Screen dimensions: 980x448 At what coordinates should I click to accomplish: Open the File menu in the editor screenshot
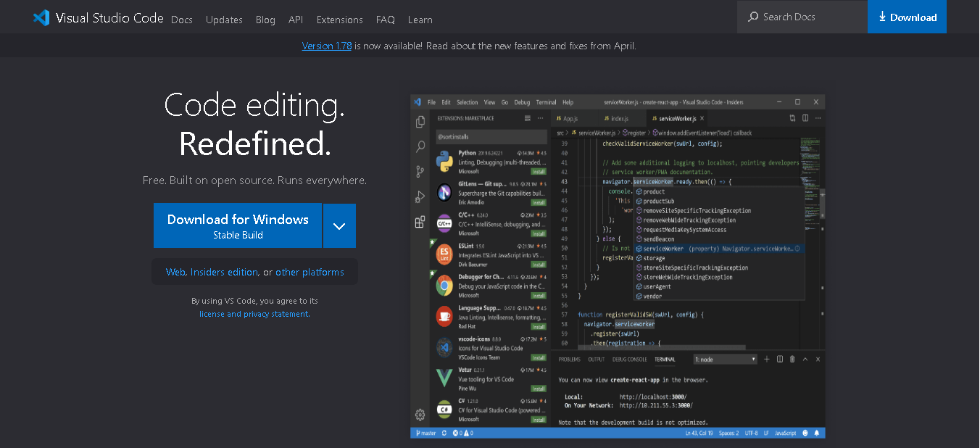[x=431, y=102]
